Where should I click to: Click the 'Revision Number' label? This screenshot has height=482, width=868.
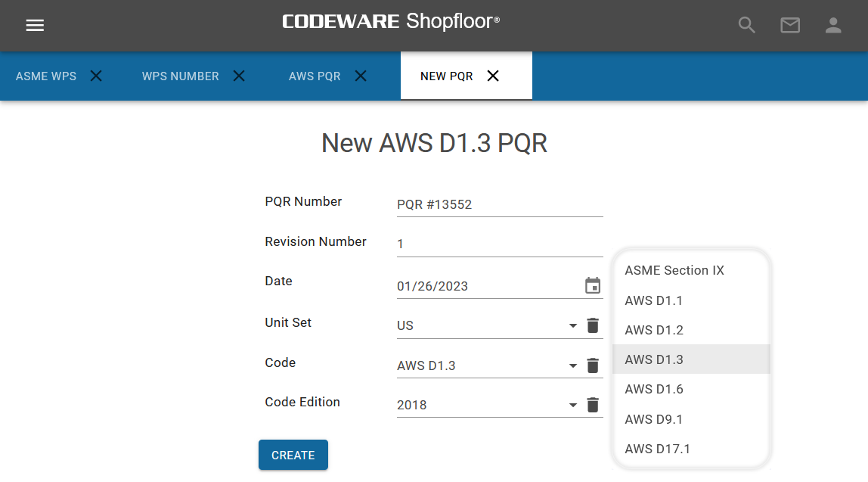click(315, 241)
